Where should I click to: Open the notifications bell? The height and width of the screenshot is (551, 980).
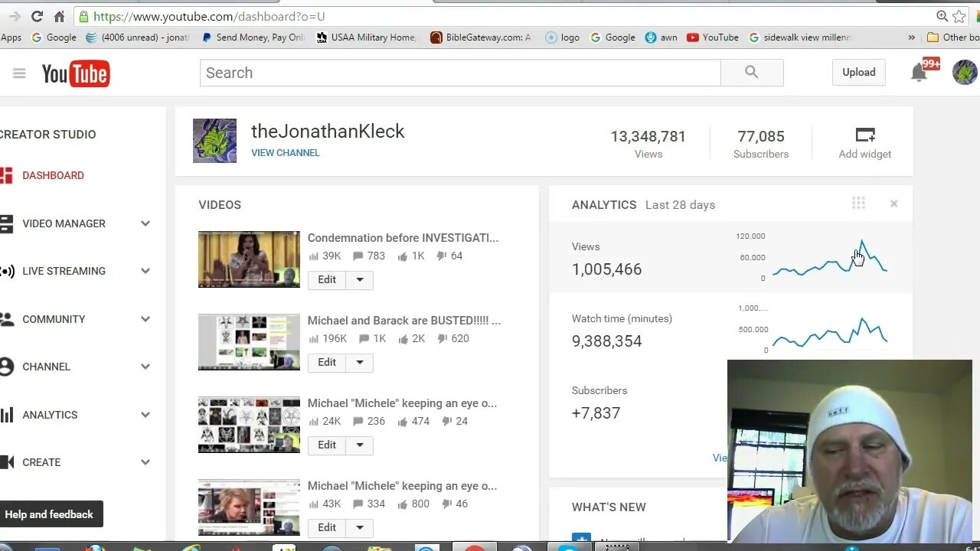click(x=919, y=73)
